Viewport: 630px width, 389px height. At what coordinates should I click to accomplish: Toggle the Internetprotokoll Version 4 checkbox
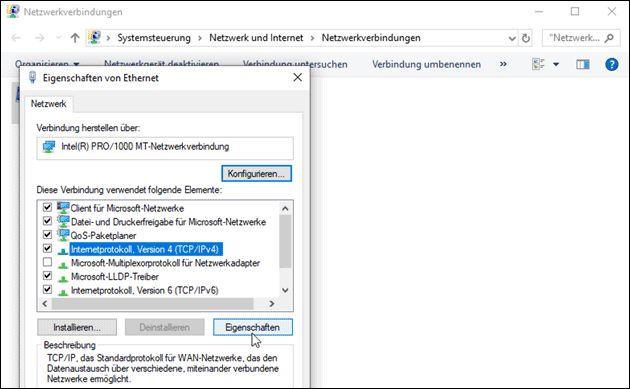tap(47, 248)
